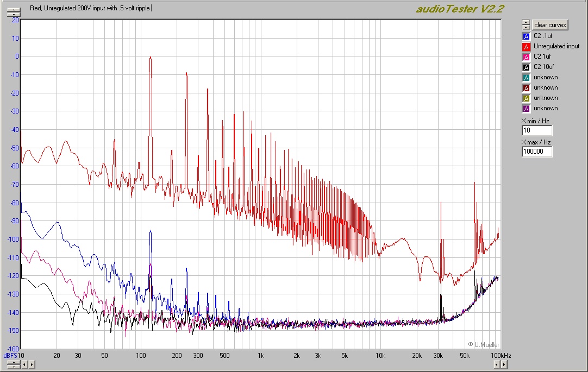Image resolution: width=588 pixels, height=372 pixels.
Task: Toggle the blue C2 .1uf curve marker
Action: pos(526,36)
